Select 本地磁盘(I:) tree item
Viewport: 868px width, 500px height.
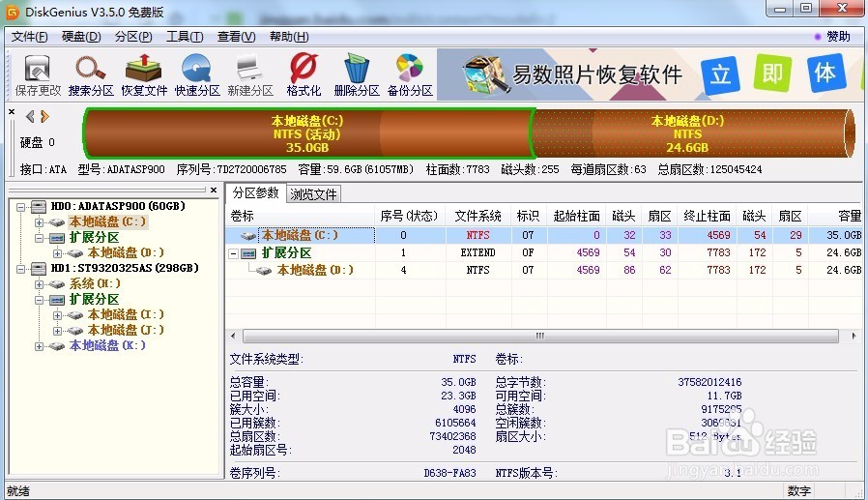(126, 314)
